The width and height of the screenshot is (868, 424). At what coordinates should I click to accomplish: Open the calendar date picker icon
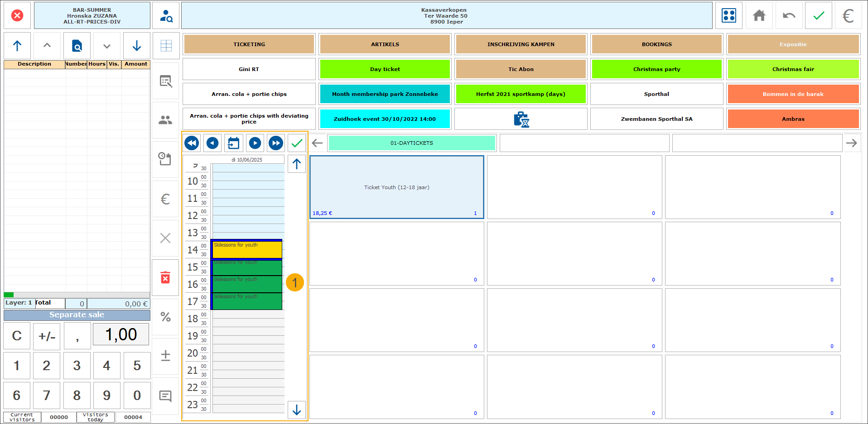click(233, 143)
